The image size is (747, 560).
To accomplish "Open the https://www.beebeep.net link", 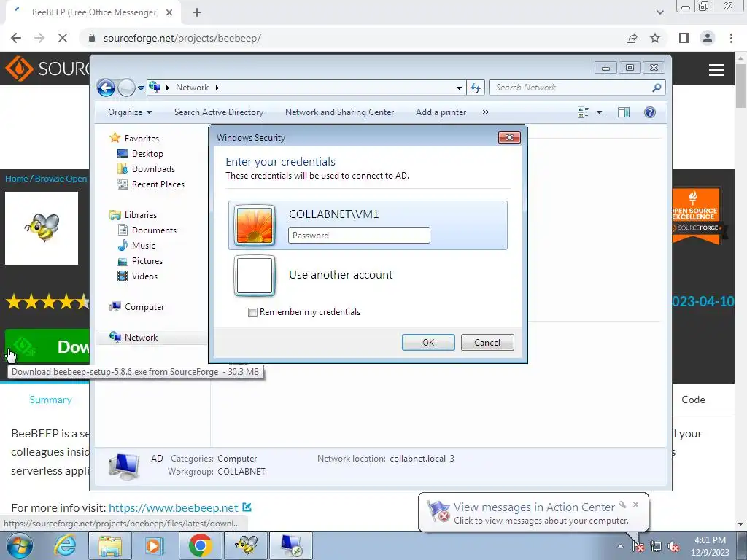I will [174, 508].
